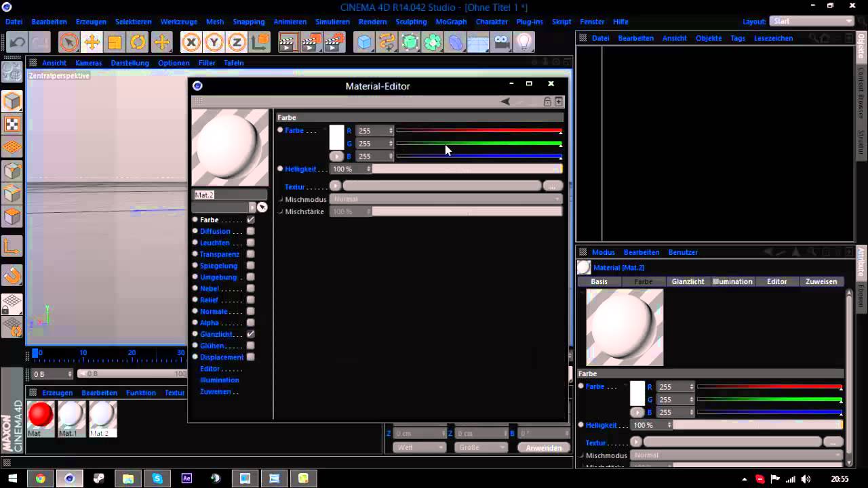Image resolution: width=868 pixels, height=488 pixels.
Task: Open the render settings clapperboard with gear
Action: click(334, 43)
